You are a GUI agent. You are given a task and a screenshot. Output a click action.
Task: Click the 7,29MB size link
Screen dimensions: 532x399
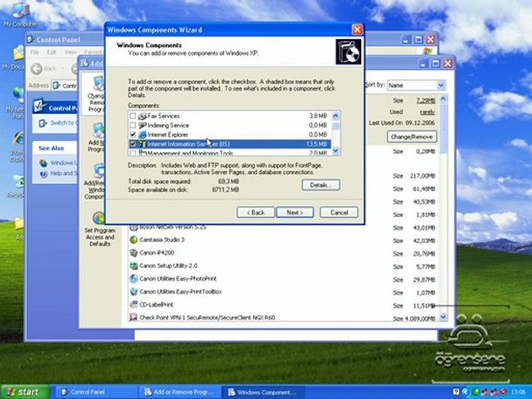[426, 100]
